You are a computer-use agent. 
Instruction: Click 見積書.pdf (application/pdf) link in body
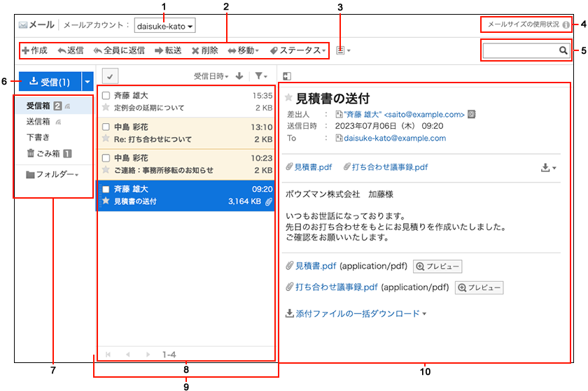coord(316,266)
